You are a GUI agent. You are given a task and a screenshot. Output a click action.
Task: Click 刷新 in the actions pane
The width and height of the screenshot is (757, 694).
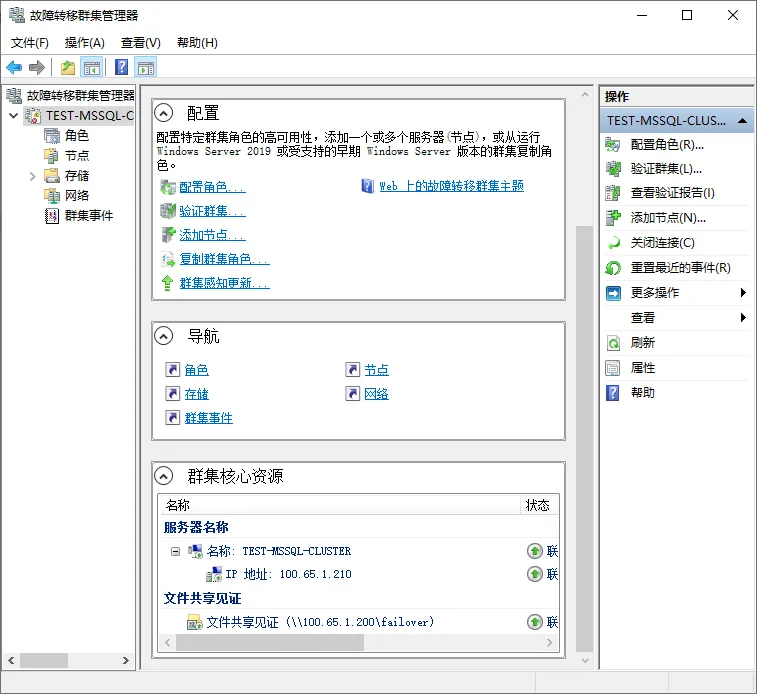coord(643,343)
